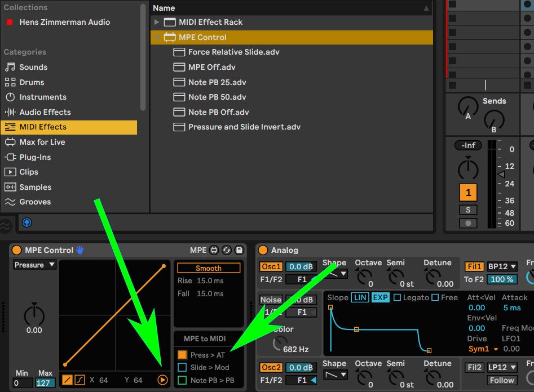Enable the Free envelope checkbox in Analog
This screenshot has width=534, height=392.
click(435, 297)
